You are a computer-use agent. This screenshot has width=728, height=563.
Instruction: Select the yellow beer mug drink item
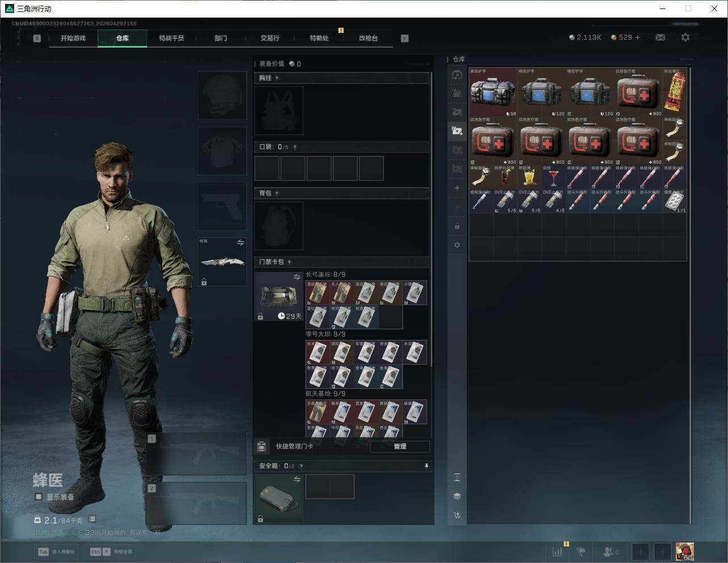pos(529,177)
